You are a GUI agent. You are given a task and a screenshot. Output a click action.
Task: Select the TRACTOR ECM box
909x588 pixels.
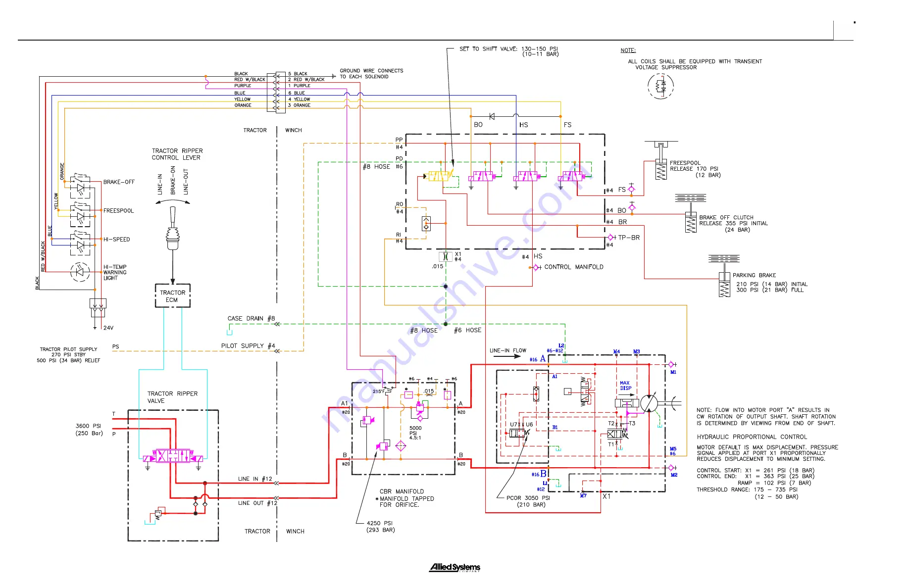coord(172,295)
